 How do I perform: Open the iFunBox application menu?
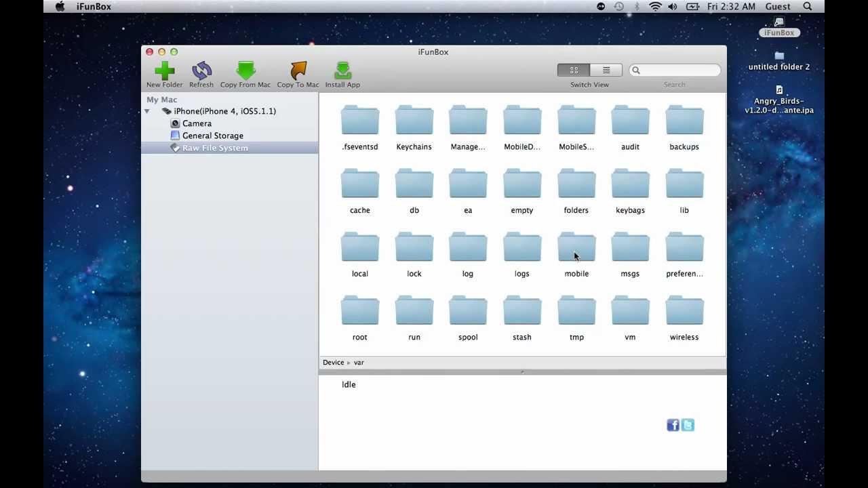point(94,6)
